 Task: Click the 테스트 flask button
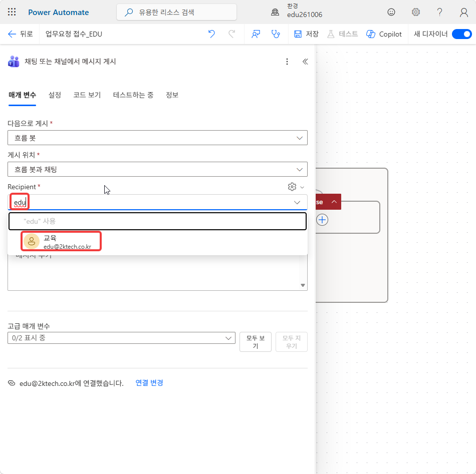tap(342, 34)
